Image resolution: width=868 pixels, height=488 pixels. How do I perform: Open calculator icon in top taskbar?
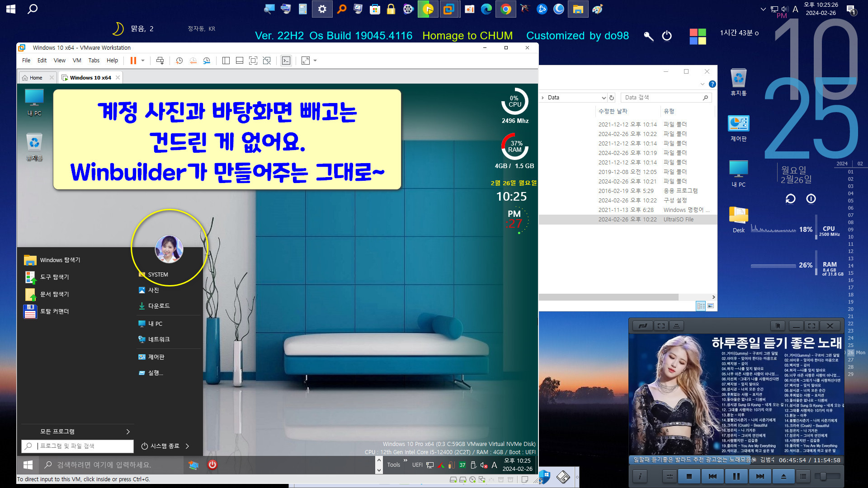[303, 9]
